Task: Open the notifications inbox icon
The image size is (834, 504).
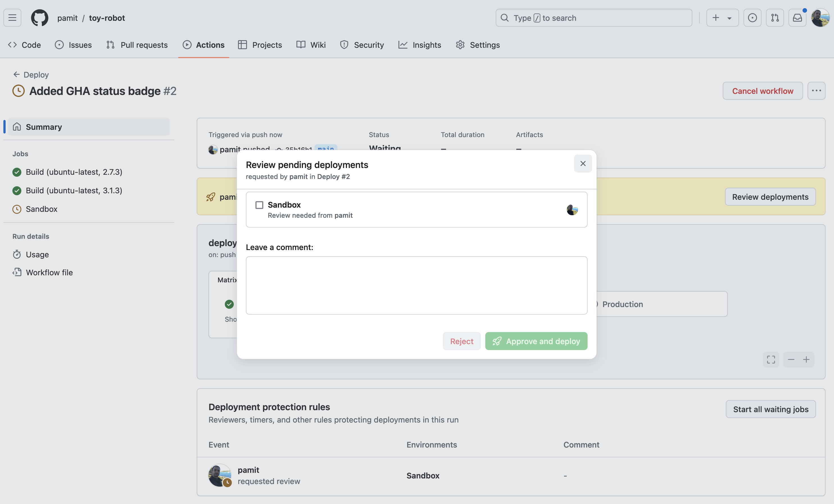Action: (797, 18)
